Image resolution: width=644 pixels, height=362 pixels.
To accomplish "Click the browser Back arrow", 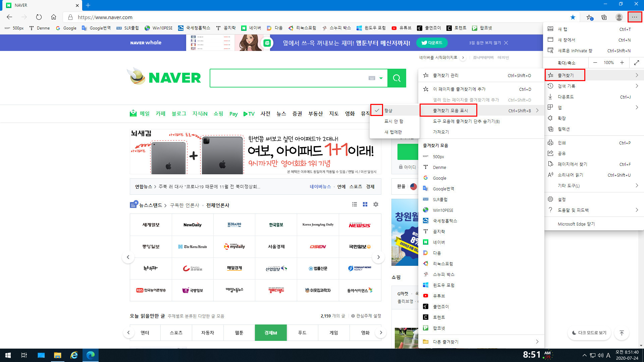I will coord(9,17).
